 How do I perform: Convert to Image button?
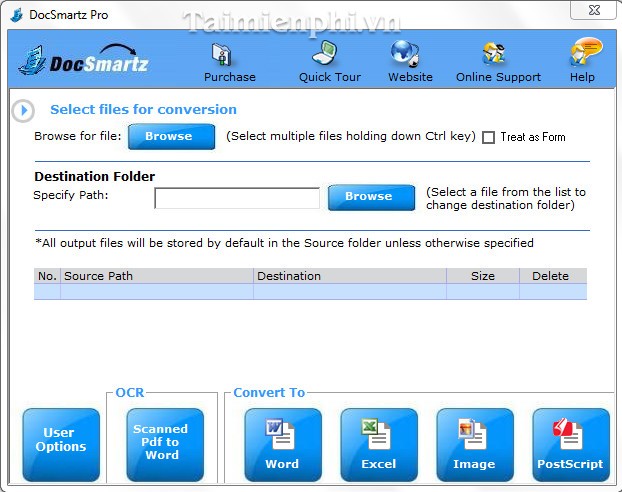pyautogui.click(x=474, y=445)
